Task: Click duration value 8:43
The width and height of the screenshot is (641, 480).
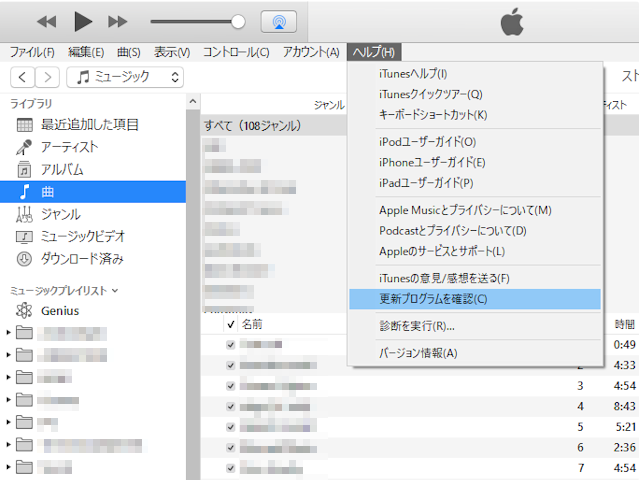Action: pyautogui.click(x=625, y=406)
